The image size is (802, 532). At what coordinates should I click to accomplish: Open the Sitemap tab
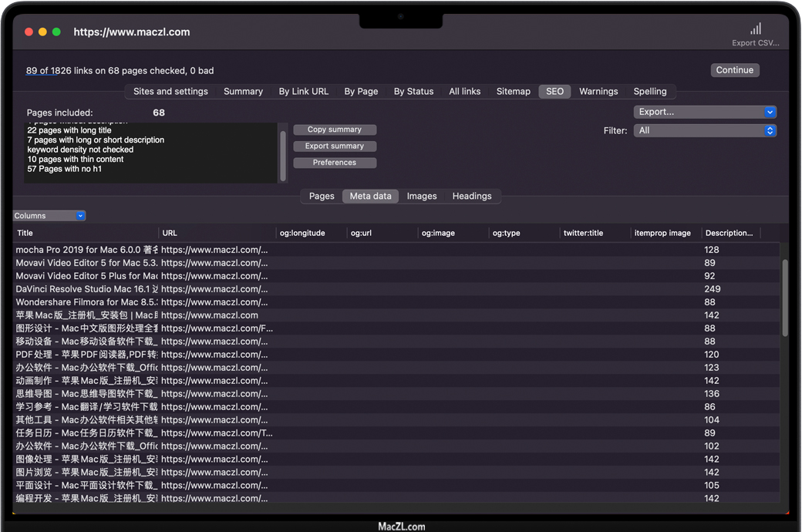click(x=513, y=91)
